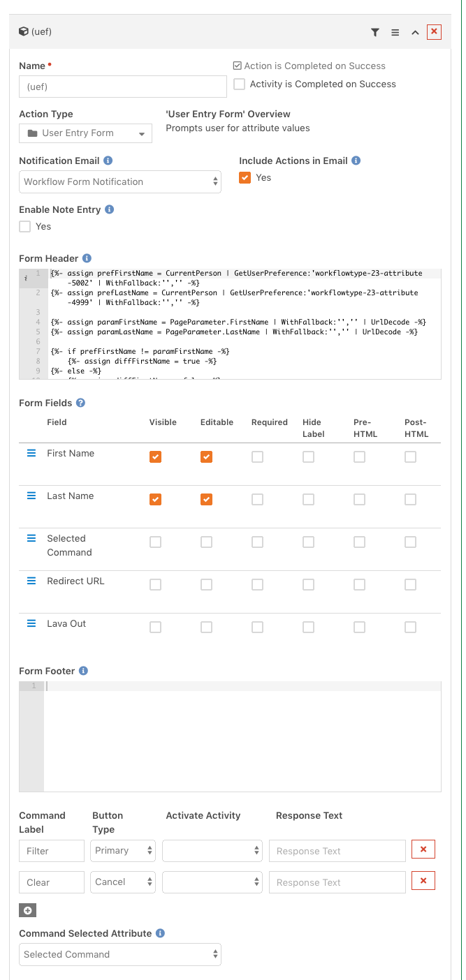Screen dimensions: 466x980
Task: Check Required for Last Name
Action: tap(257, 499)
